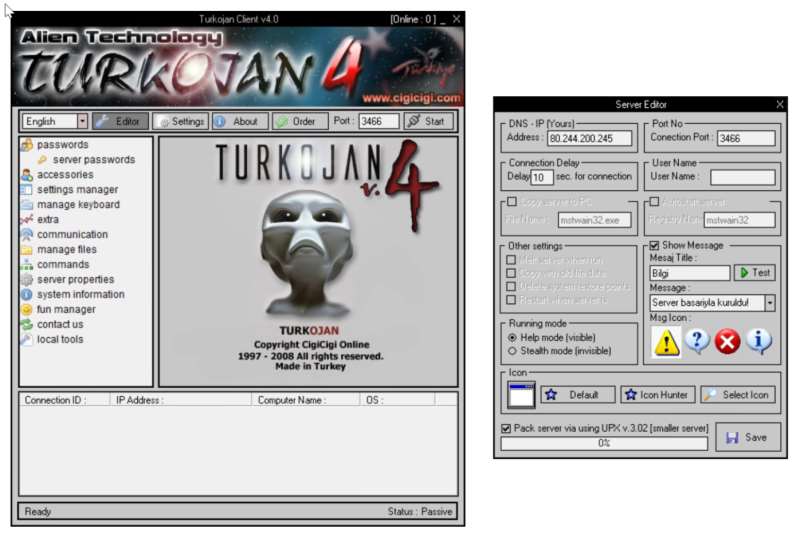Open the Editor toolbar button

pyautogui.click(x=121, y=121)
